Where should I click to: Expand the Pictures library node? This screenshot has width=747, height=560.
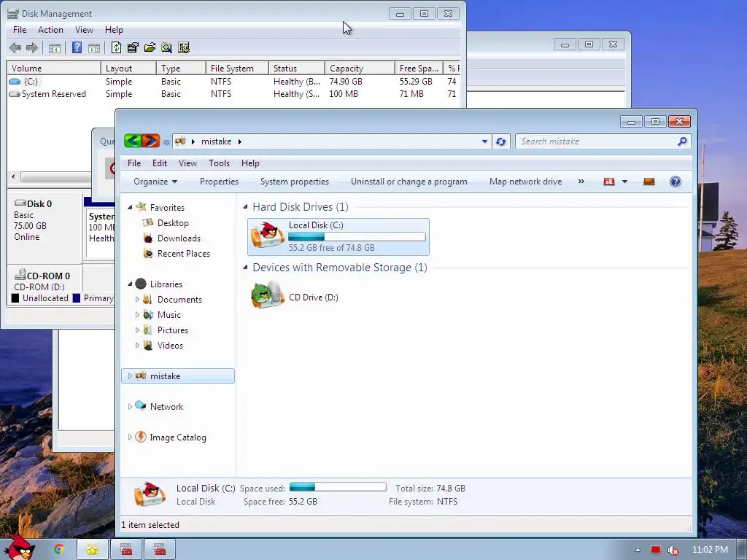(137, 330)
